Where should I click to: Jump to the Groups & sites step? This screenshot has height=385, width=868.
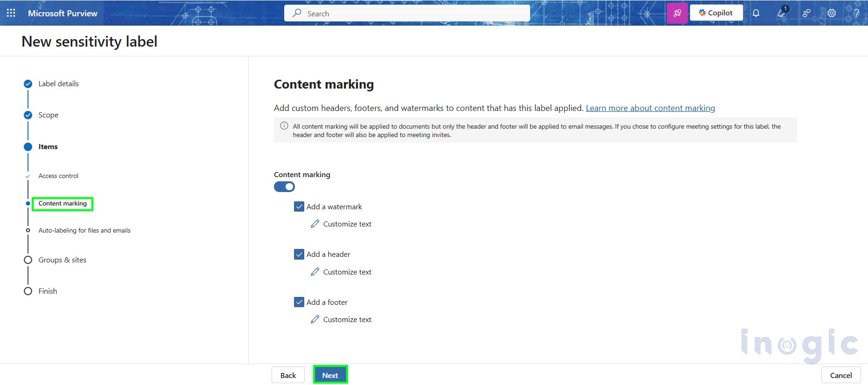click(62, 260)
